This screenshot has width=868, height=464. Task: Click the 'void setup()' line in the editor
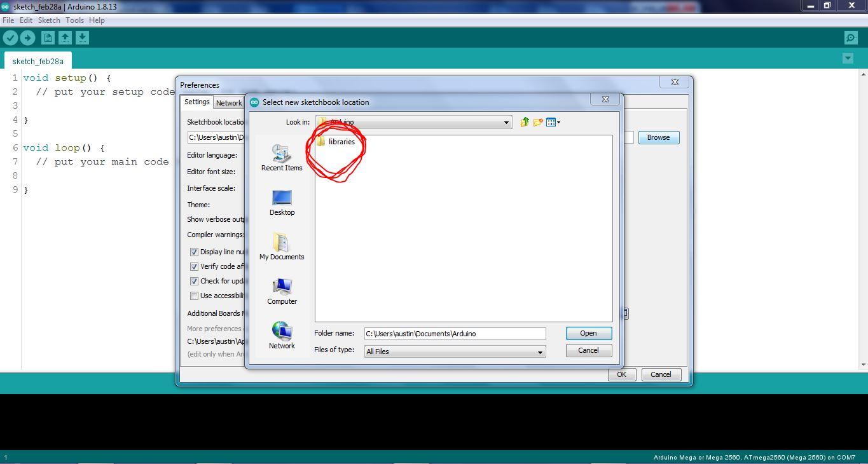tap(67, 78)
